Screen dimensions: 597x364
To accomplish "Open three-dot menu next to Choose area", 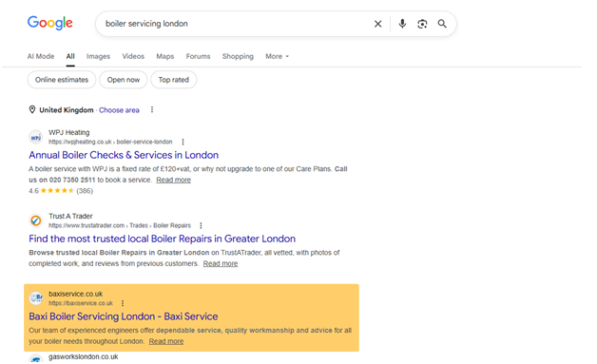I will click(x=152, y=109).
